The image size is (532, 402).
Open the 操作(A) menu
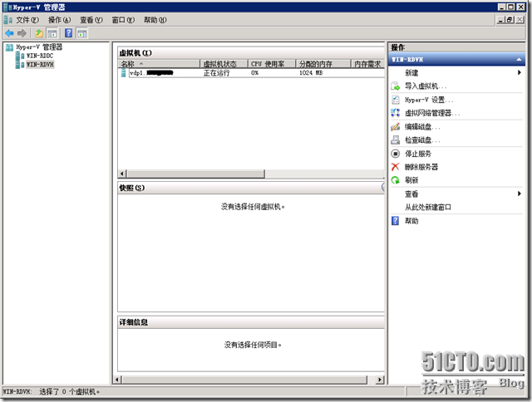(59, 20)
